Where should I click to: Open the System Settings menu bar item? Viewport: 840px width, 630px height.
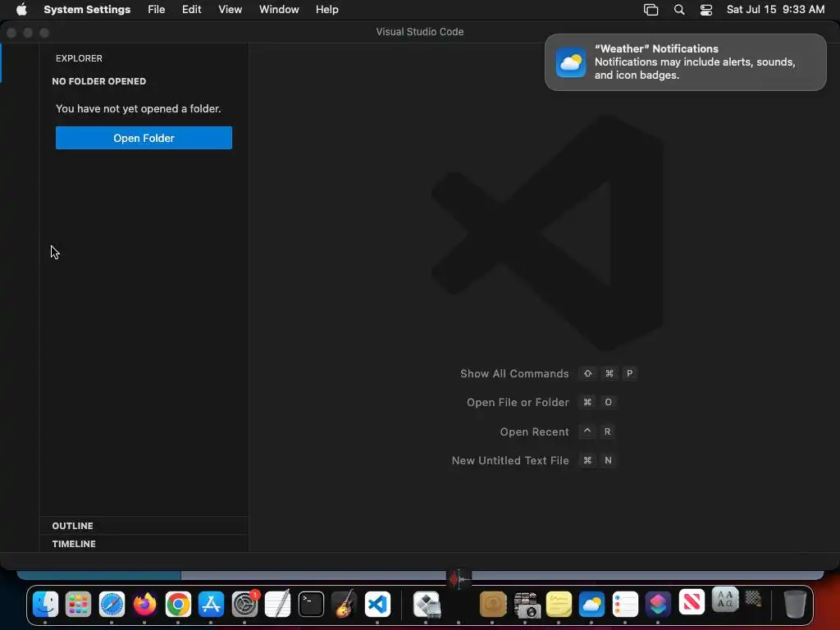pos(87,10)
